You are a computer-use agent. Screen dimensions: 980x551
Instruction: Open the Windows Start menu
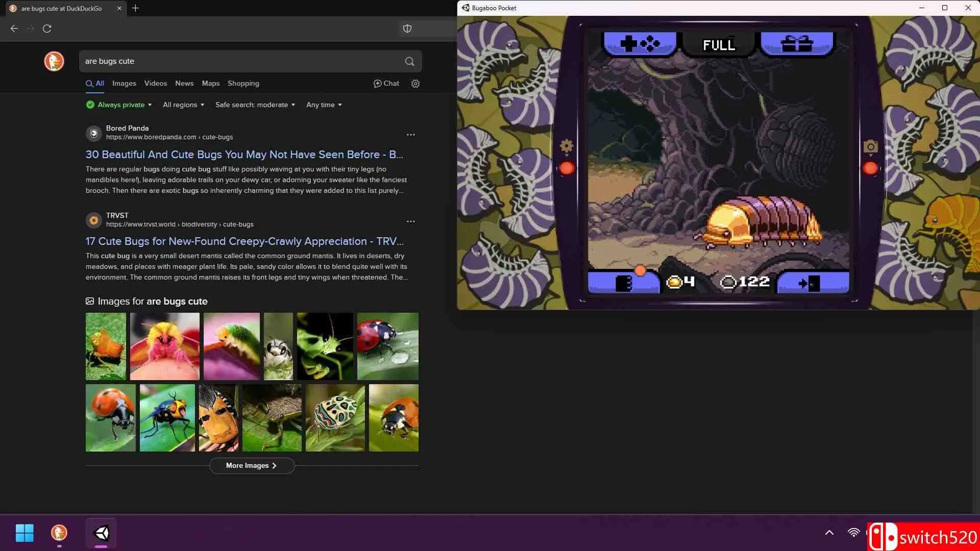pos(24,533)
